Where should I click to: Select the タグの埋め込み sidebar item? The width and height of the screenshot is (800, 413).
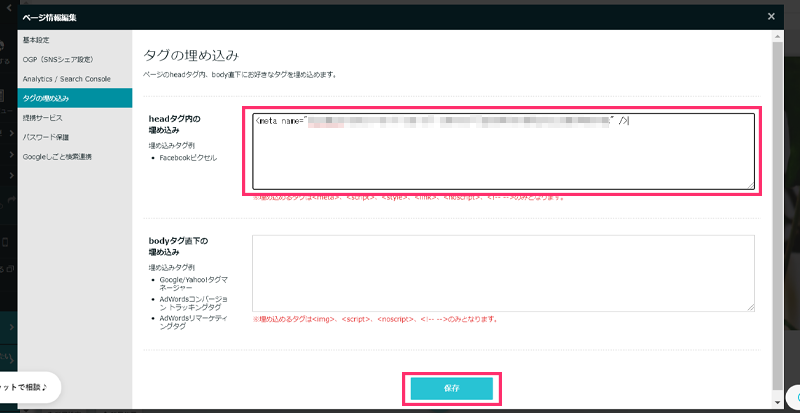[x=46, y=98]
